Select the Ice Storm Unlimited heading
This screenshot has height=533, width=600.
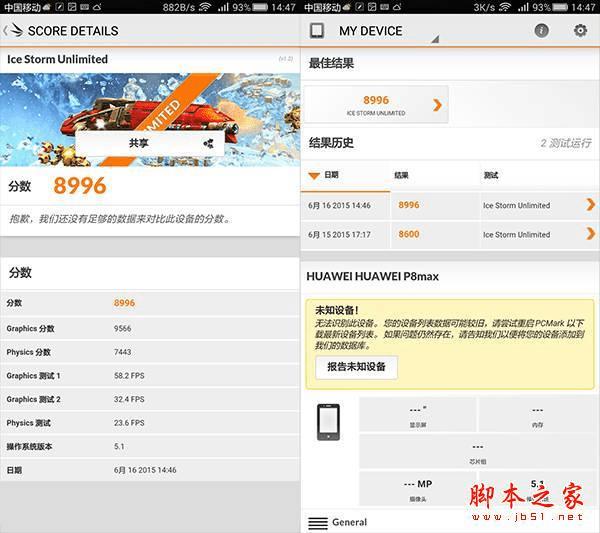click(x=57, y=59)
